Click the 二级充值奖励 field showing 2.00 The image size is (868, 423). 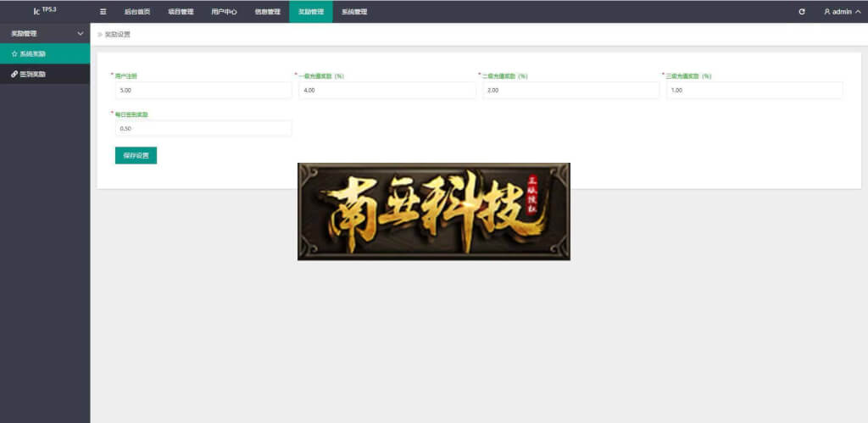click(570, 90)
